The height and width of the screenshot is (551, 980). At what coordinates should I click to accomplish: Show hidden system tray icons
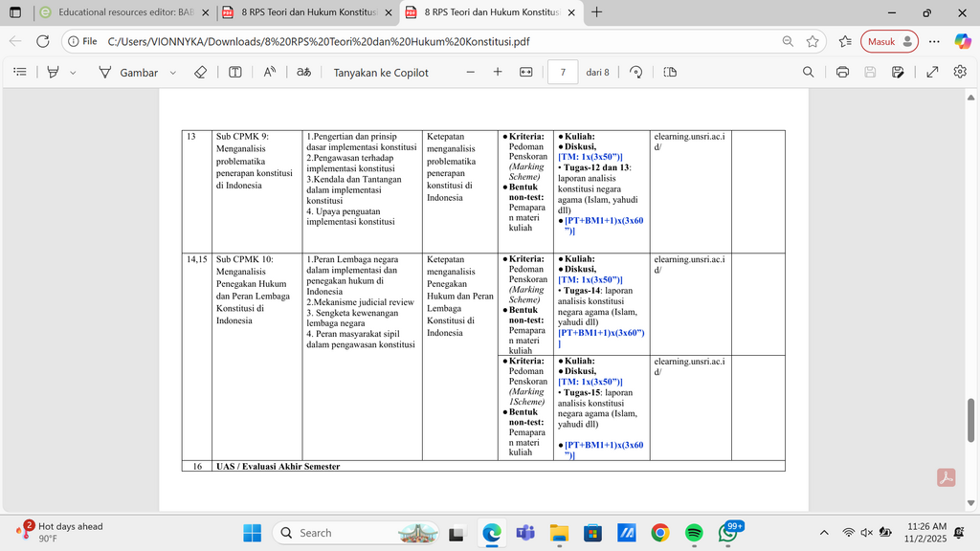click(824, 533)
